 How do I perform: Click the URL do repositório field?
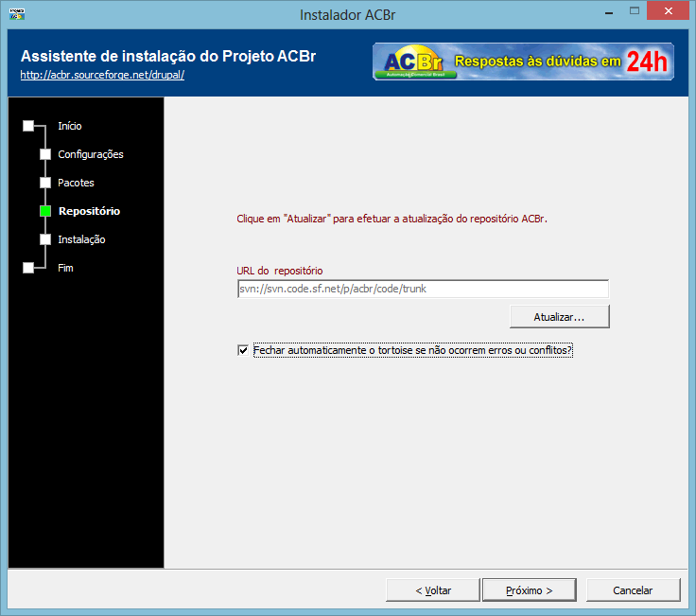pyautogui.click(x=423, y=289)
